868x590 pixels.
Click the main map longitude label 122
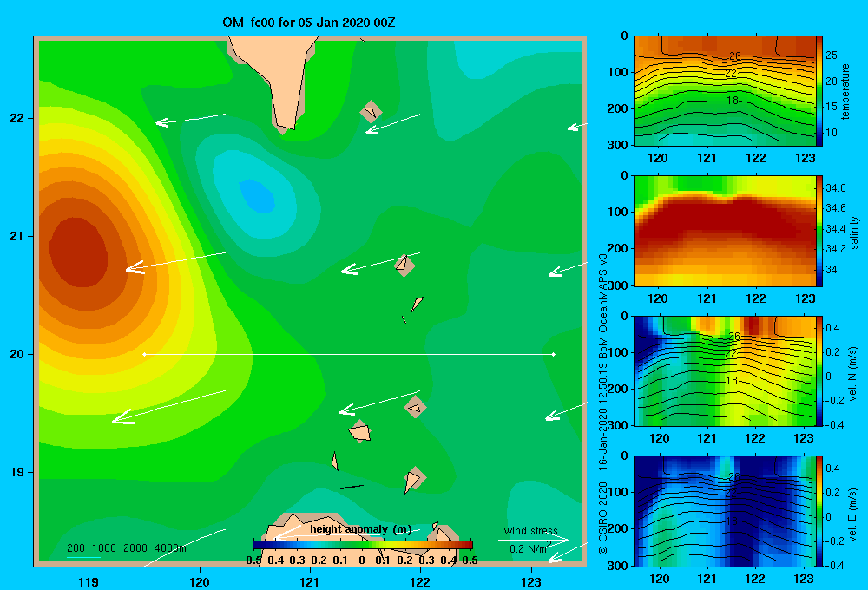pyautogui.click(x=420, y=581)
